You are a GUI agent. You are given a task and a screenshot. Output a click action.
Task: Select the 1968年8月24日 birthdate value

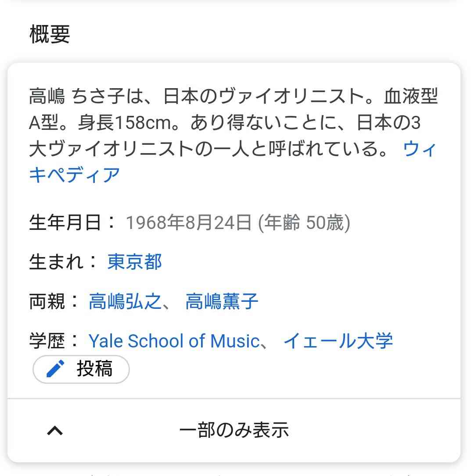[189, 222]
